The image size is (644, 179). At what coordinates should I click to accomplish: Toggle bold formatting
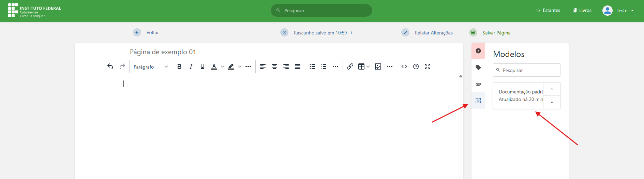coord(179,66)
